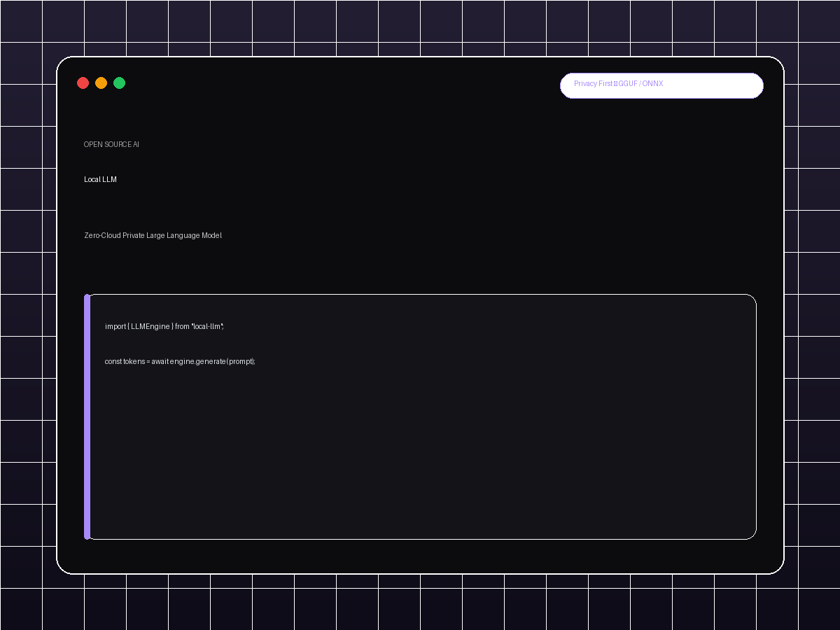840x630 pixels.
Task: Click the import LLMEngine code line
Action: point(164,326)
